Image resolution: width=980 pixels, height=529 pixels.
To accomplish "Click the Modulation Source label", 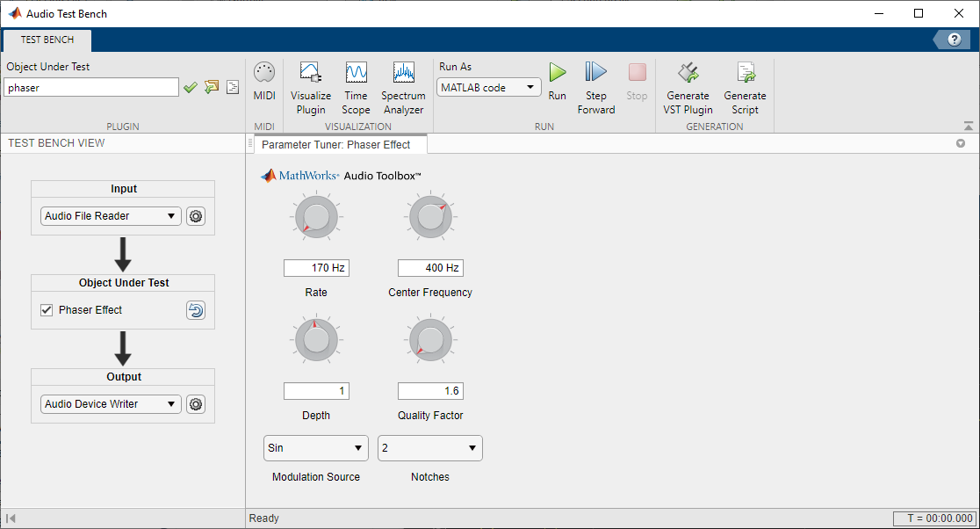I will point(316,477).
